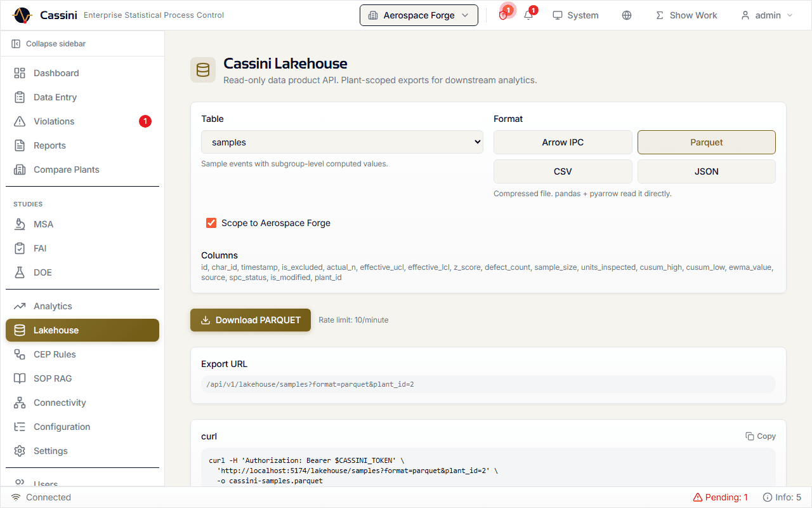Click the Connectivity network icon
Screen dimensions: 812x508
tap(20, 403)
